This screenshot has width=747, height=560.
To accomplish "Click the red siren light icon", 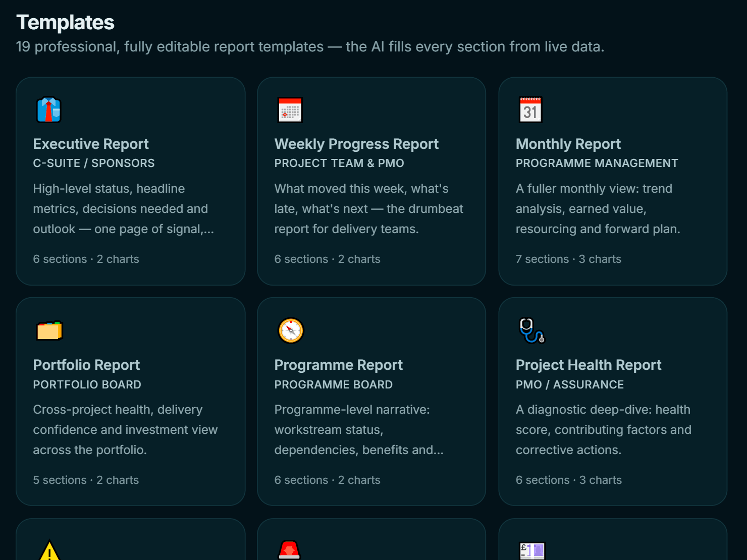I will point(290,550).
